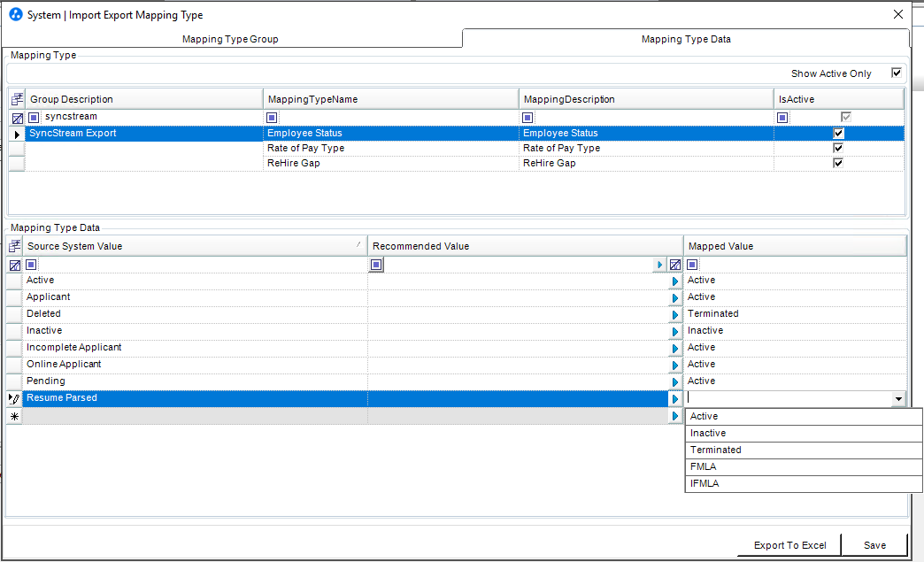The width and height of the screenshot is (924, 562).
Task: Choose Terminated from the Mapped Value list
Action: (804, 450)
